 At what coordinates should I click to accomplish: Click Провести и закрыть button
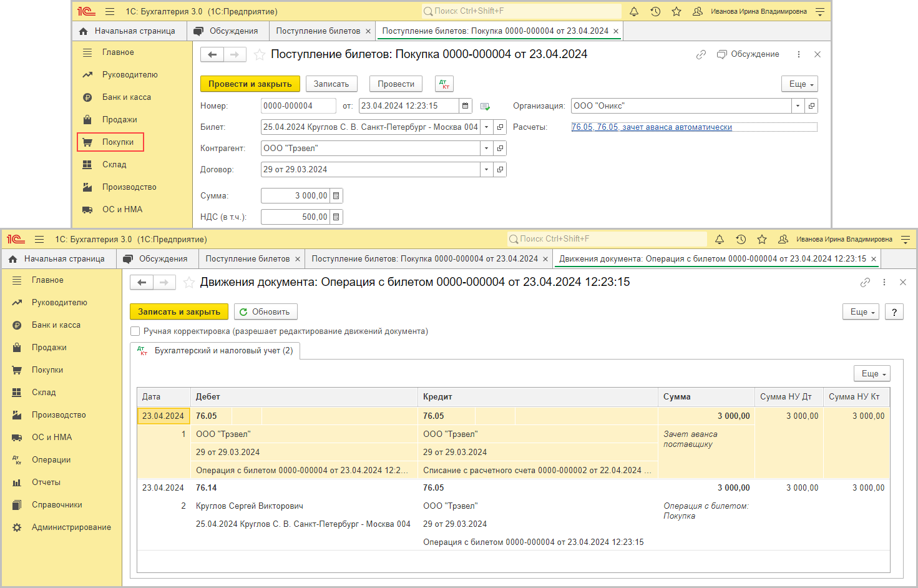pos(250,84)
